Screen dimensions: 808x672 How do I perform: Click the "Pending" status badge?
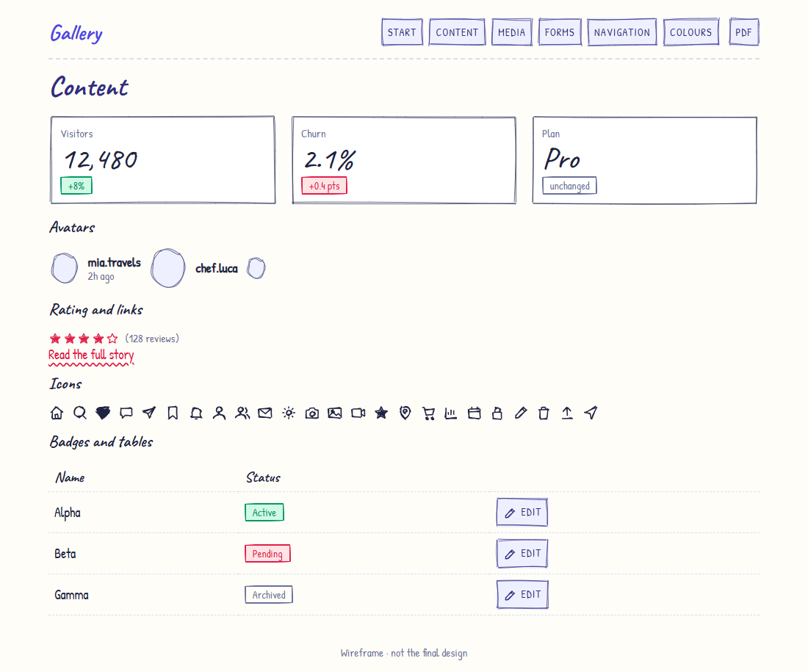click(267, 554)
